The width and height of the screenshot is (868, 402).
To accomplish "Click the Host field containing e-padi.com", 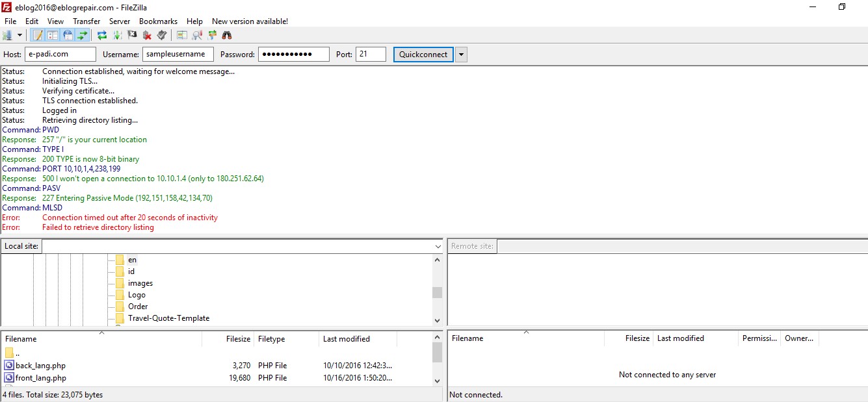I will 60,55.
